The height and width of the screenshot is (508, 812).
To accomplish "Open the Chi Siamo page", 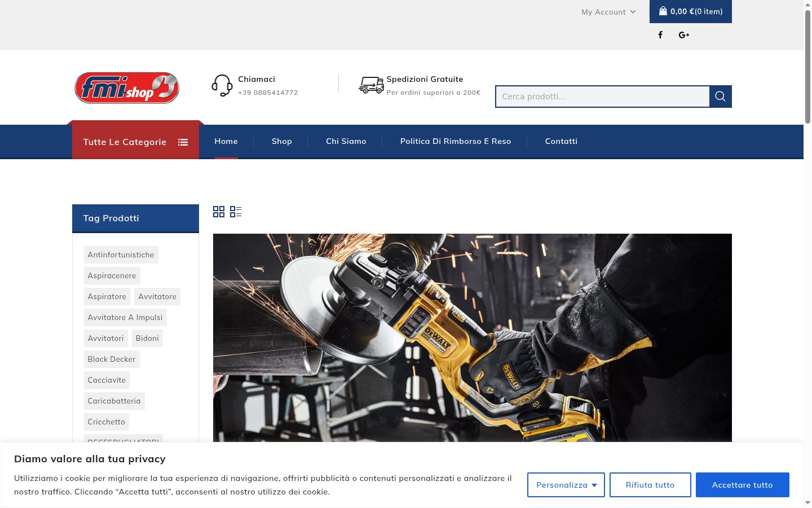I will coord(346,141).
